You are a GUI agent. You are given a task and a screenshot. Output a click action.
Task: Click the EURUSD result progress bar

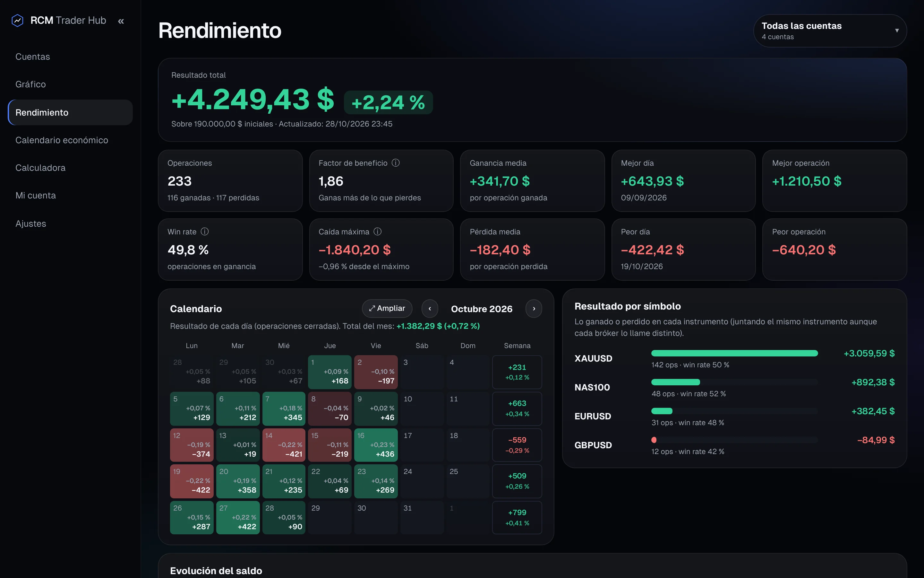click(x=734, y=411)
